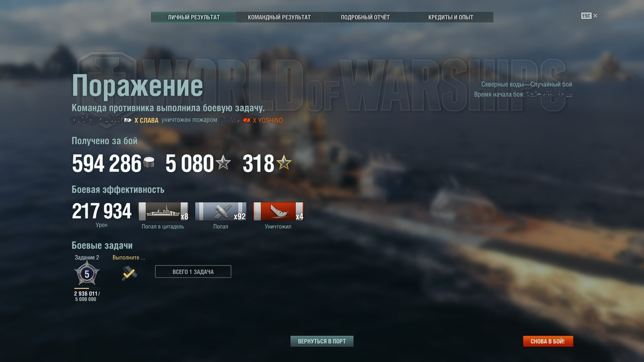The width and height of the screenshot is (644, 362).
Task: Select the Личный результат tab
Action: click(x=194, y=17)
